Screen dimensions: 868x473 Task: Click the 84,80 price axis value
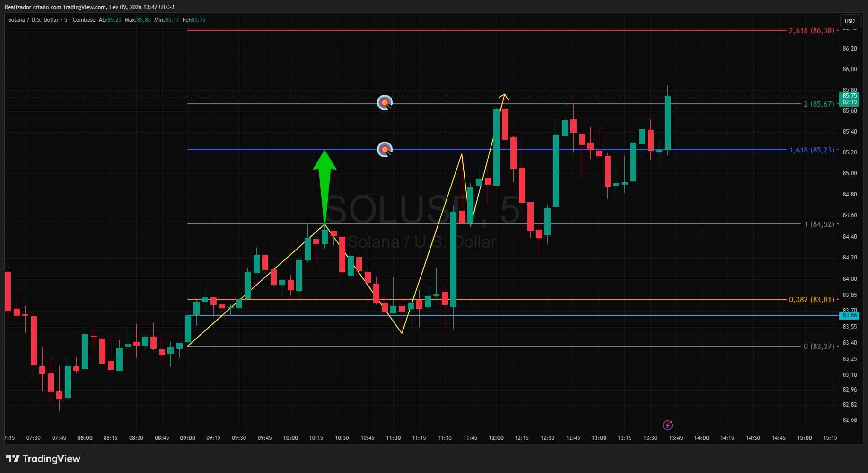pos(850,195)
